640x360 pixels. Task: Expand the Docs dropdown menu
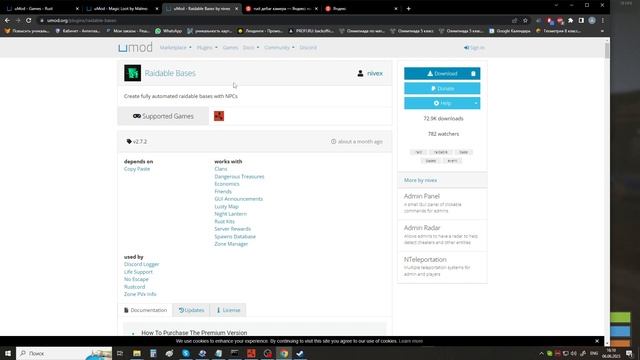[x=251, y=48]
